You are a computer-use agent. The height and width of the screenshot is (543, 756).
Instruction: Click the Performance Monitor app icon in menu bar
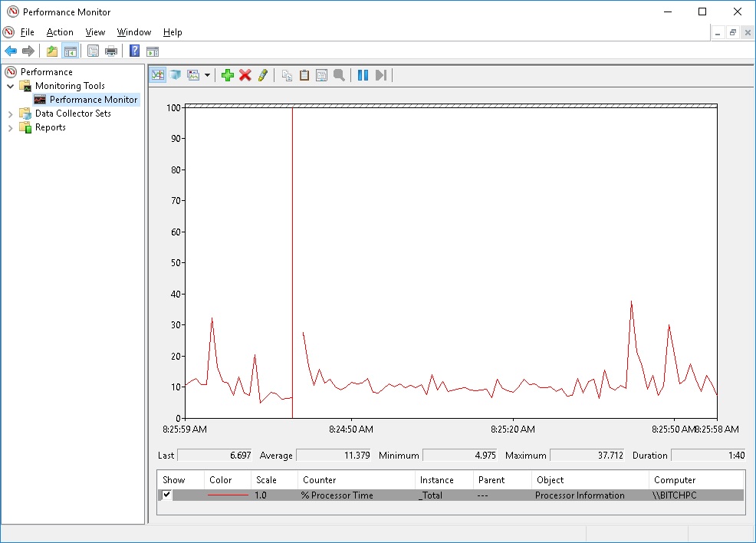point(8,32)
